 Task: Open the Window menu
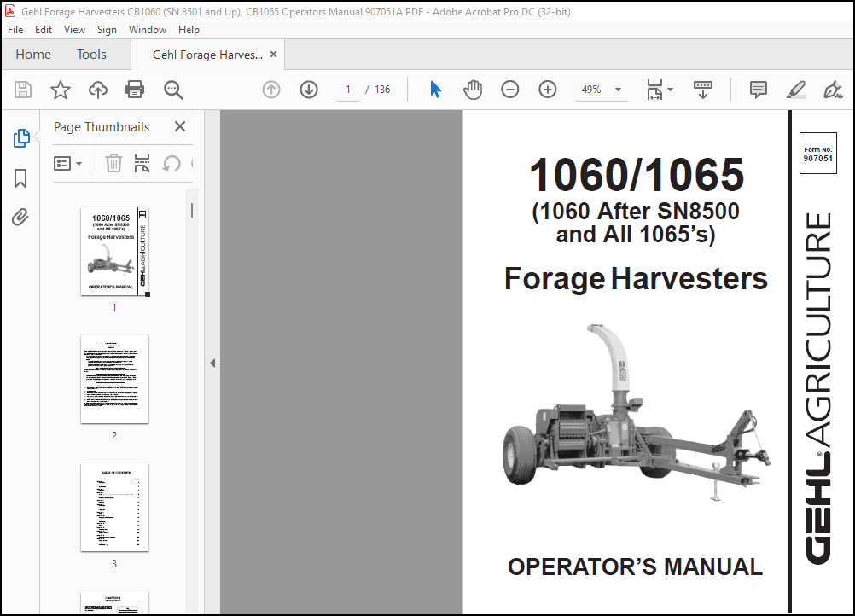point(148,30)
